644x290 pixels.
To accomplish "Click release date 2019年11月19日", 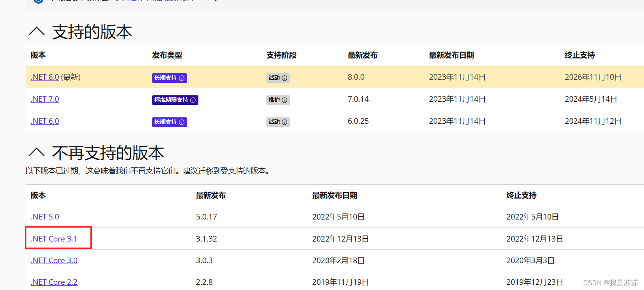I will coord(341,282).
